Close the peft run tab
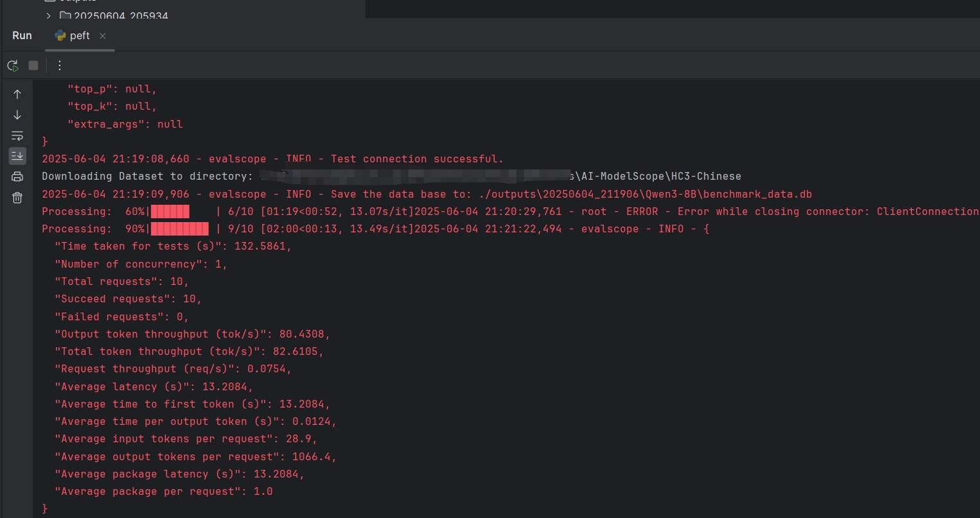The height and width of the screenshot is (518, 980). (103, 36)
